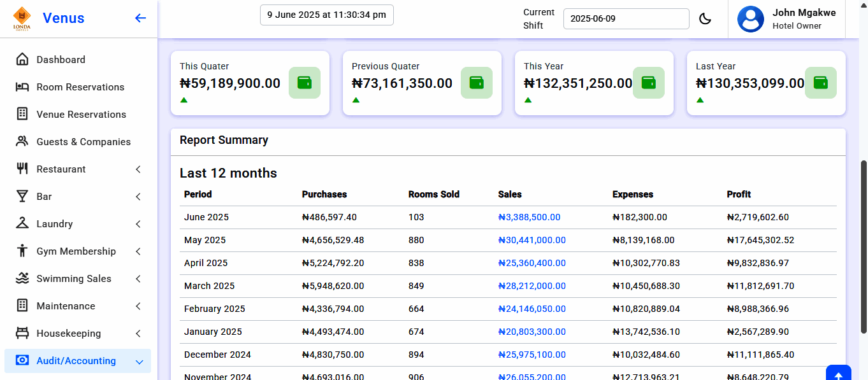This screenshot has height=380, width=868.
Task: Click the Last Year wallet icon
Action: coord(820,83)
